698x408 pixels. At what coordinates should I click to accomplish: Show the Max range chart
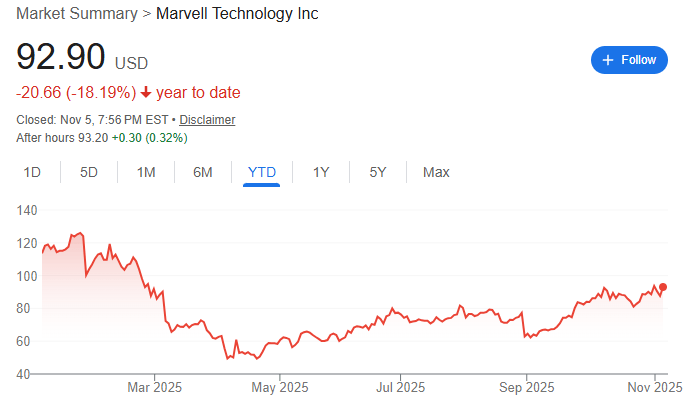tap(436, 172)
